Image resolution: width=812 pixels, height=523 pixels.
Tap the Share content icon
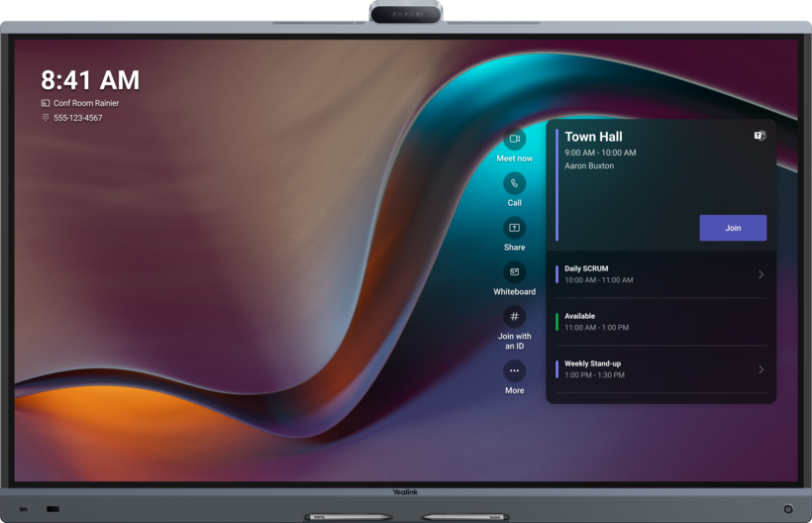point(514,228)
